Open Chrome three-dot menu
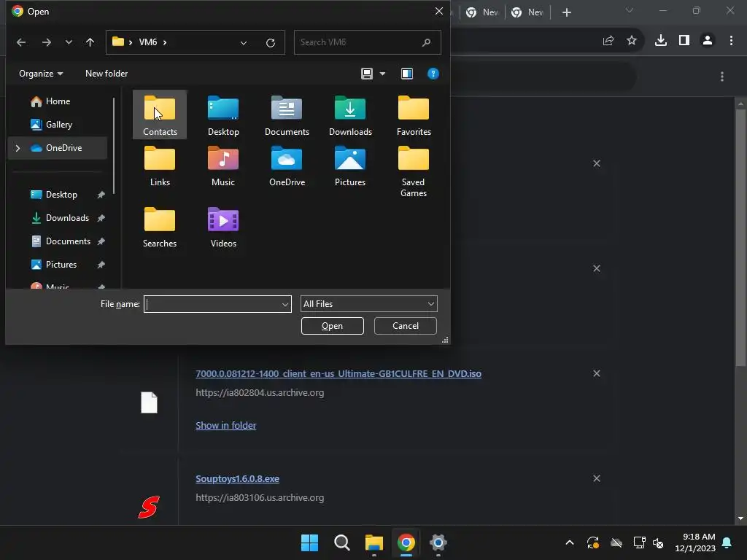This screenshot has width=747, height=560. tap(731, 41)
